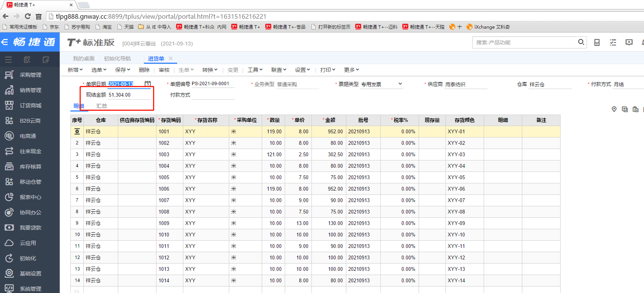
Task: Reload the browser page
Action: coord(28,16)
